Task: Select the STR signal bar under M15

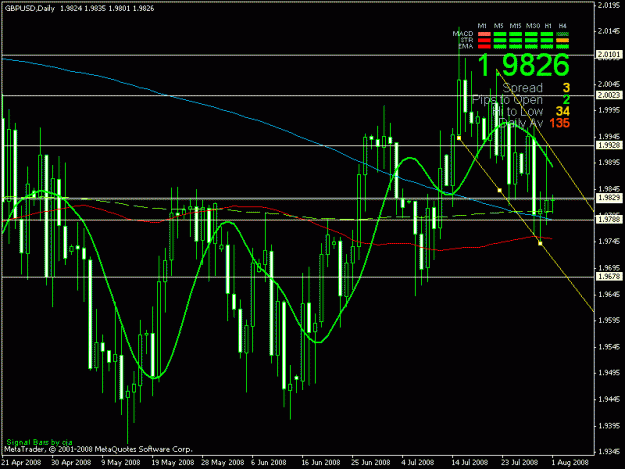Action: point(515,40)
